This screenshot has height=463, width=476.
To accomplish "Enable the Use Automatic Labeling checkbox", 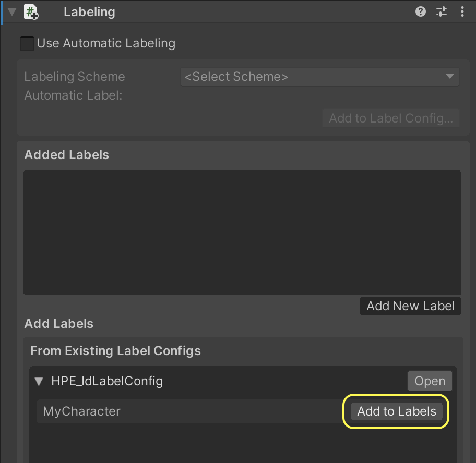I will coord(27,43).
